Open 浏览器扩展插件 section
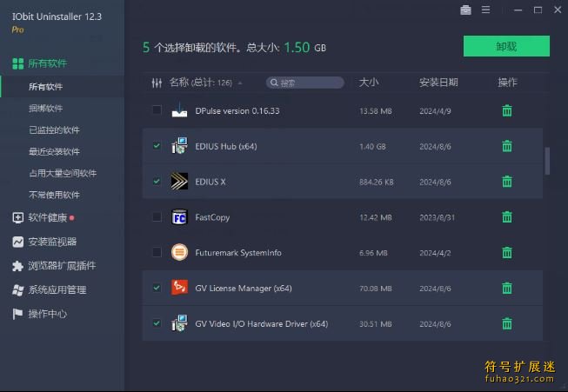Viewport: 568px width, 392px height. 62,266
